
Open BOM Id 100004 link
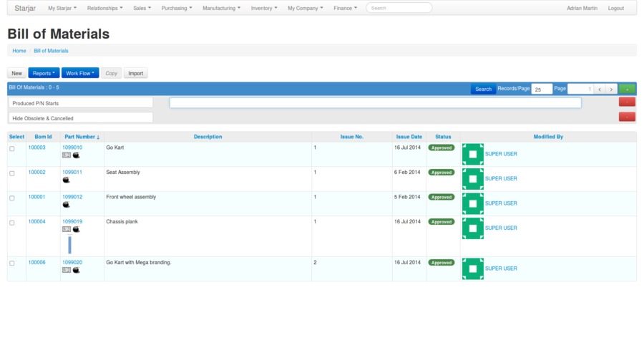click(x=36, y=222)
